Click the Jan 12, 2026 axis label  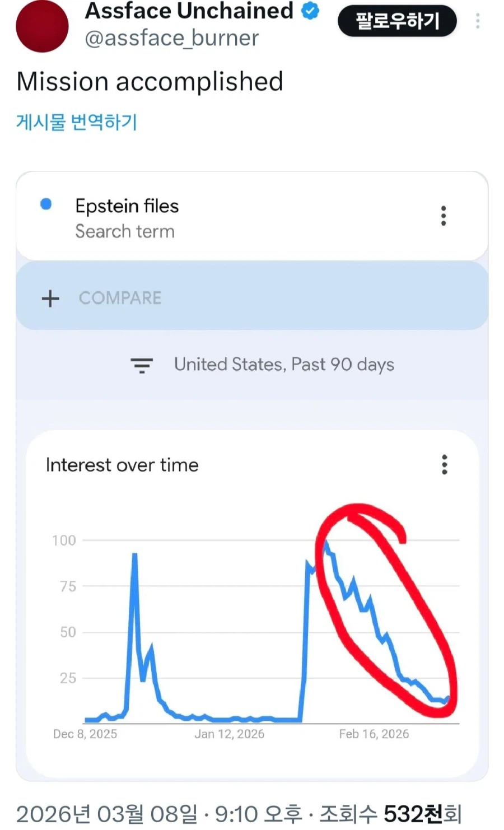coord(229,734)
